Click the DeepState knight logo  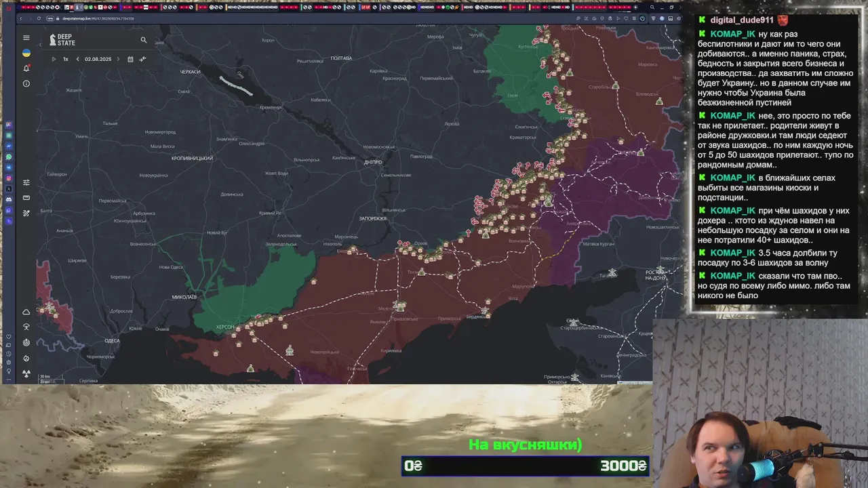(53, 40)
